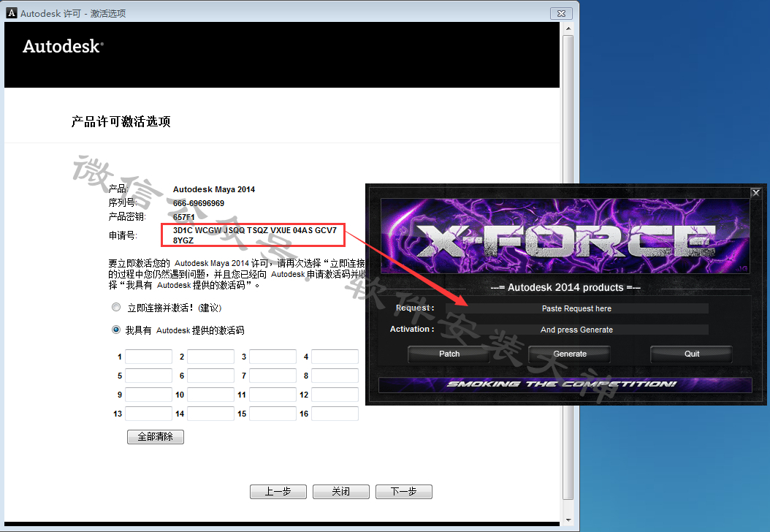The width and height of the screenshot is (770, 532).
Task: Click activation code field 11
Action: (272, 395)
